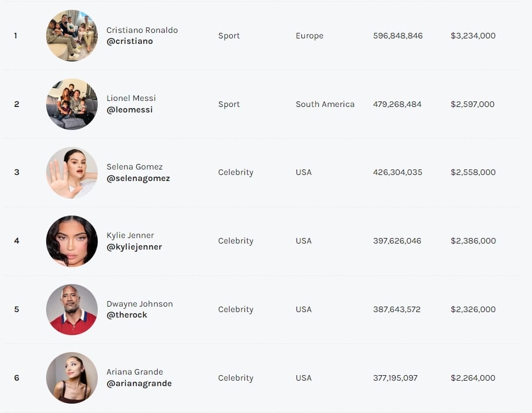This screenshot has width=532, height=413.
Task: Select the Dwayne Johnson name text
Action: [x=139, y=304]
